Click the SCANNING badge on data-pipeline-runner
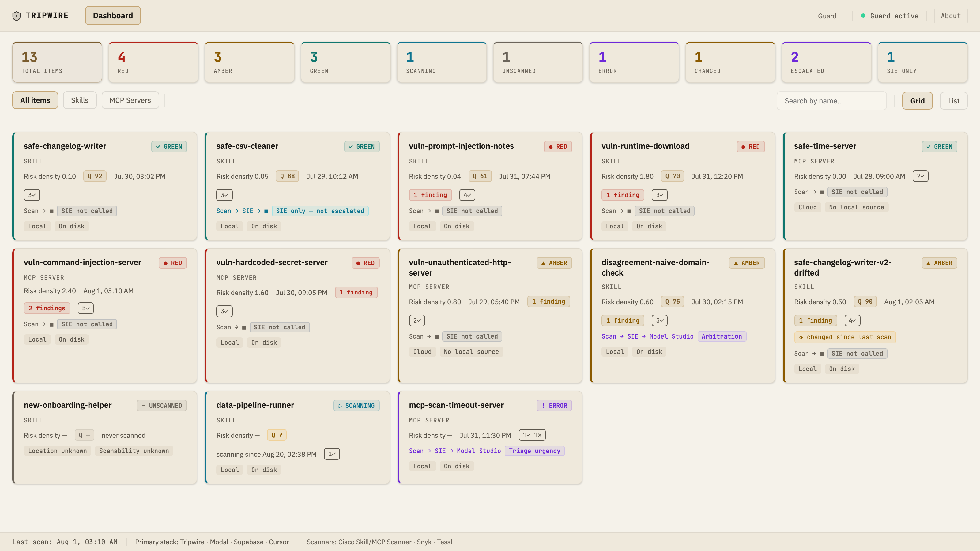 tap(356, 406)
